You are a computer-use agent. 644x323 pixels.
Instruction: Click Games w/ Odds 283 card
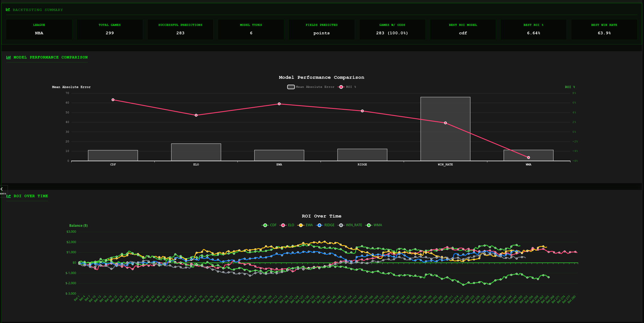pos(392,30)
